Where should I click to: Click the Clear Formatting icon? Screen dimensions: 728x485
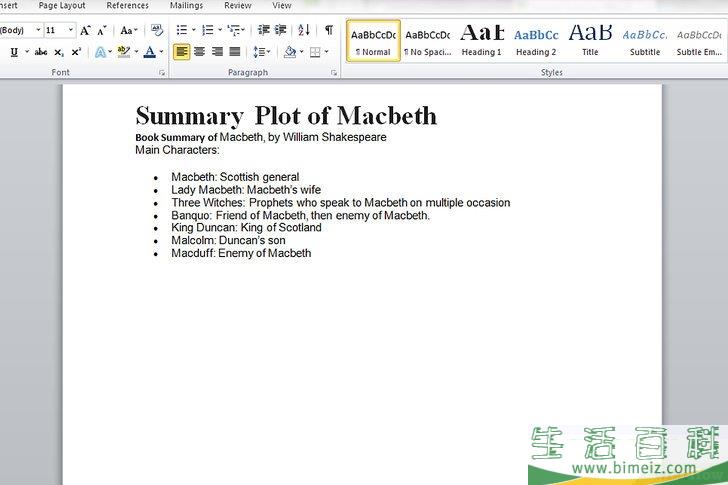157,31
